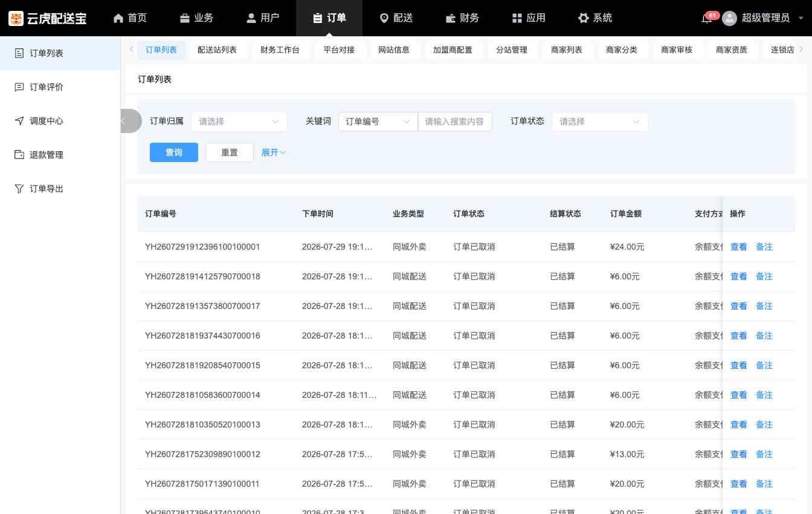Switch to the 商家分类 tab

622,50
